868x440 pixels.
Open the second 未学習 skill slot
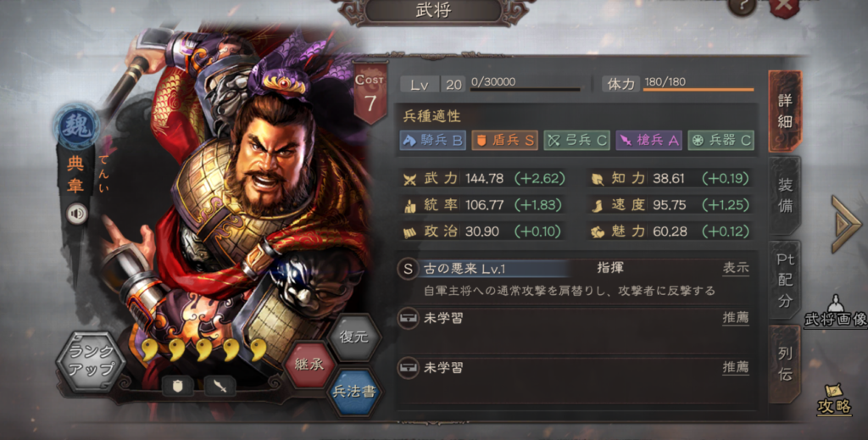[x=574, y=367]
